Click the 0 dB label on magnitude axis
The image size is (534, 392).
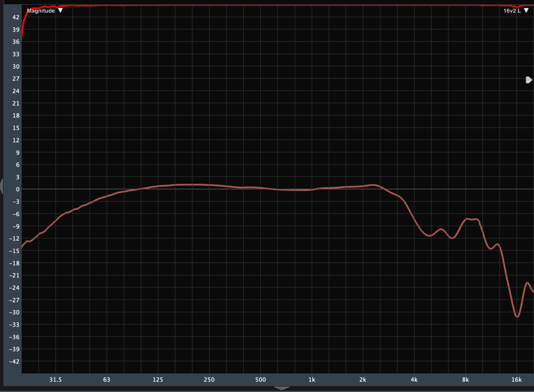17,189
